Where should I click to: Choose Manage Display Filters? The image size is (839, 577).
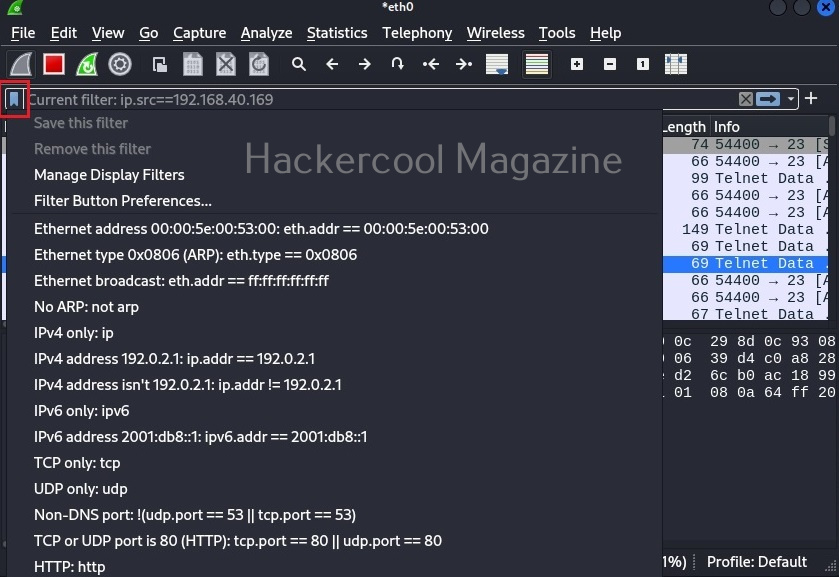[x=336, y=175]
